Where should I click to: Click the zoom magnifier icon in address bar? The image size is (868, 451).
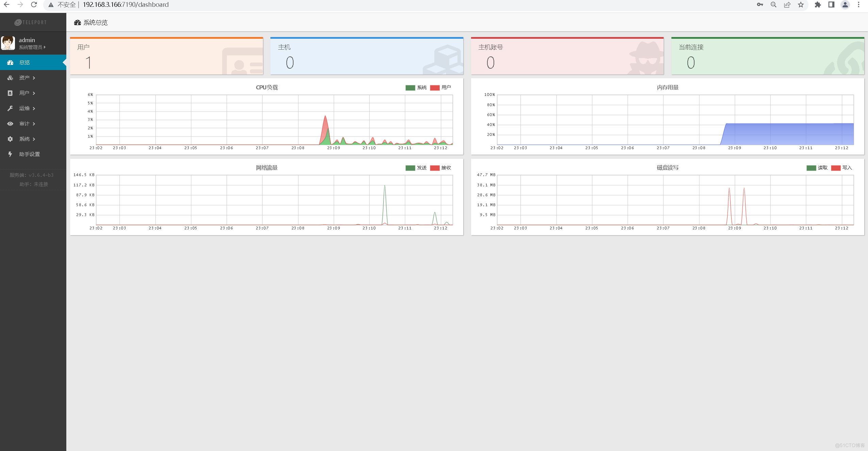click(x=773, y=5)
